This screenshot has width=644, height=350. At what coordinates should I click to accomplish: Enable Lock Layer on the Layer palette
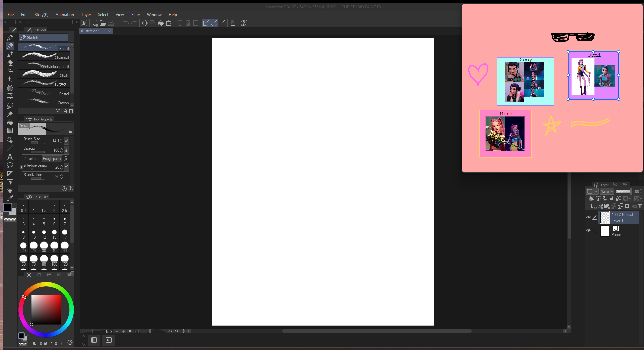click(612, 198)
